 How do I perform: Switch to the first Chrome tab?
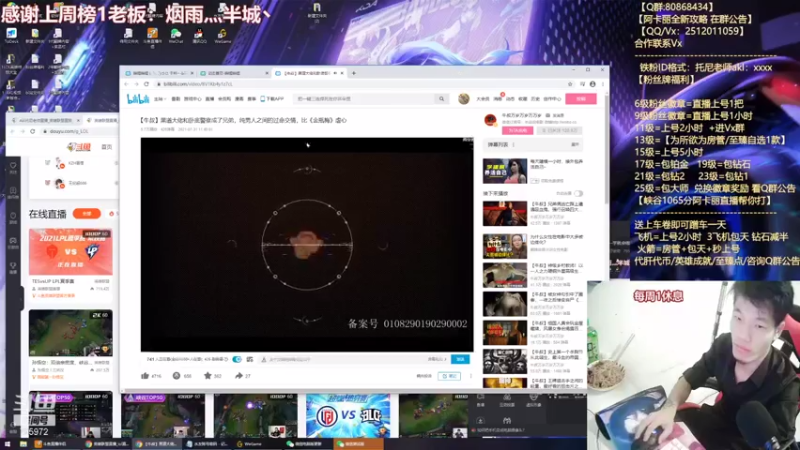coord(160,73)
